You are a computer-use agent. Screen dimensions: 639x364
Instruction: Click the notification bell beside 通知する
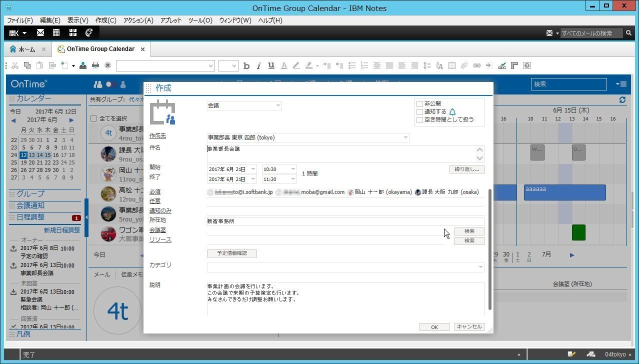452,111
